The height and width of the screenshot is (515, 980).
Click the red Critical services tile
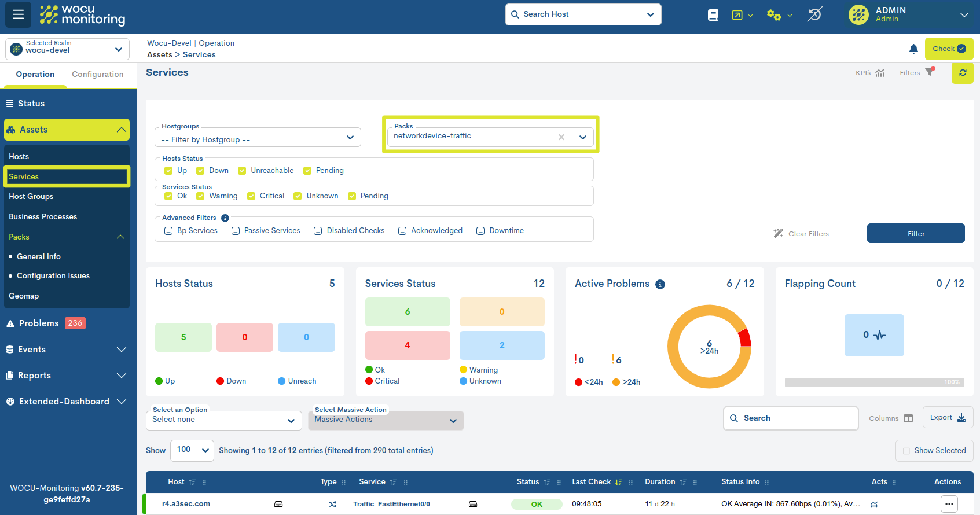tap(408, 345)
